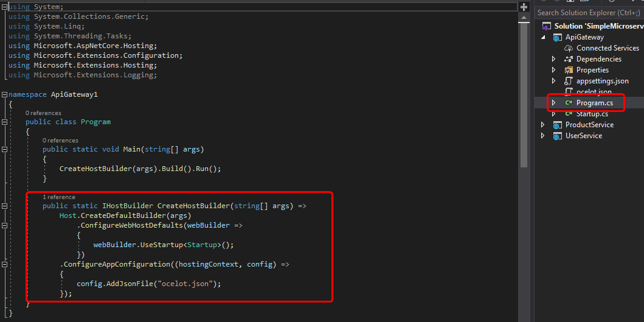Click the Properties folder wrench icon
The height and width of the screenshot is (322, 644).
coord(569,70)
